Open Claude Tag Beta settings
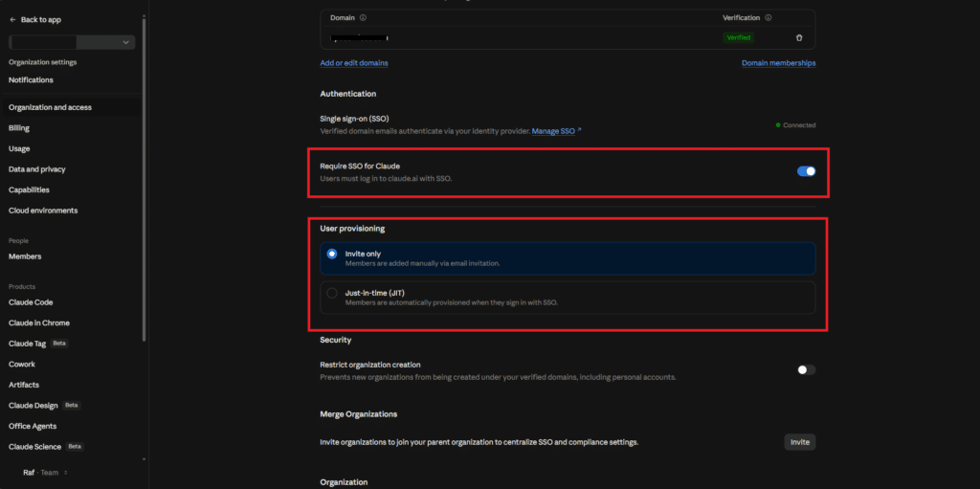Screen dimensions: 980x489 tap(38, 344)
